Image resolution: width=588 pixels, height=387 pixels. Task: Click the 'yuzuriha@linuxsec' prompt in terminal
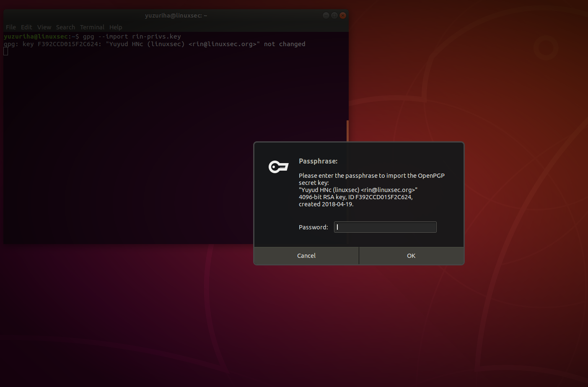coord(36,36)
